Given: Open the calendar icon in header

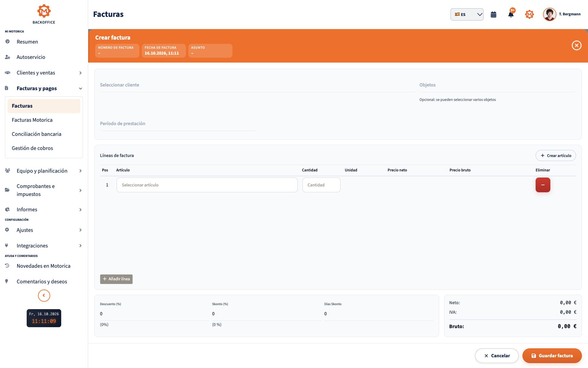Looking at the screenshot, I should coord(493,14).
